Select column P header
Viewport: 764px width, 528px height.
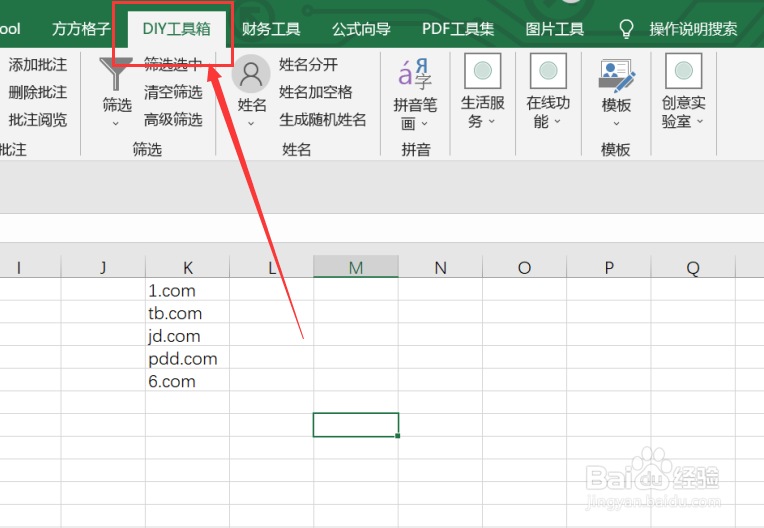click(x=609, y=267)
